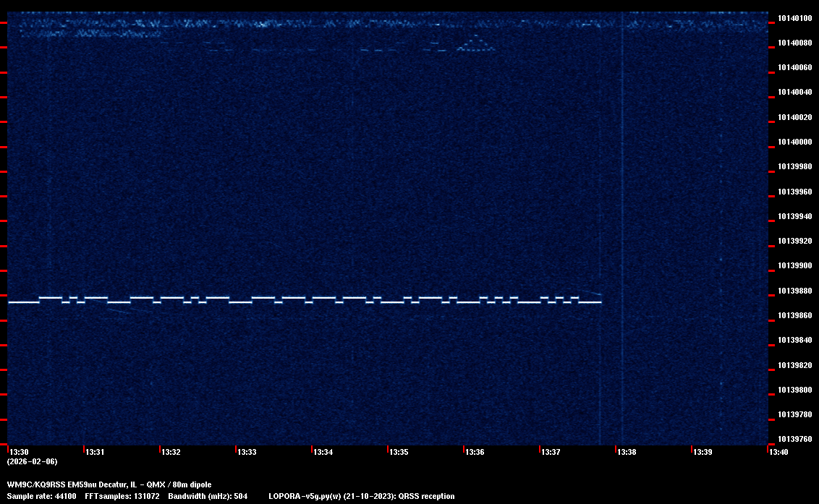Select the 13:35 time marker

[399, 452]
